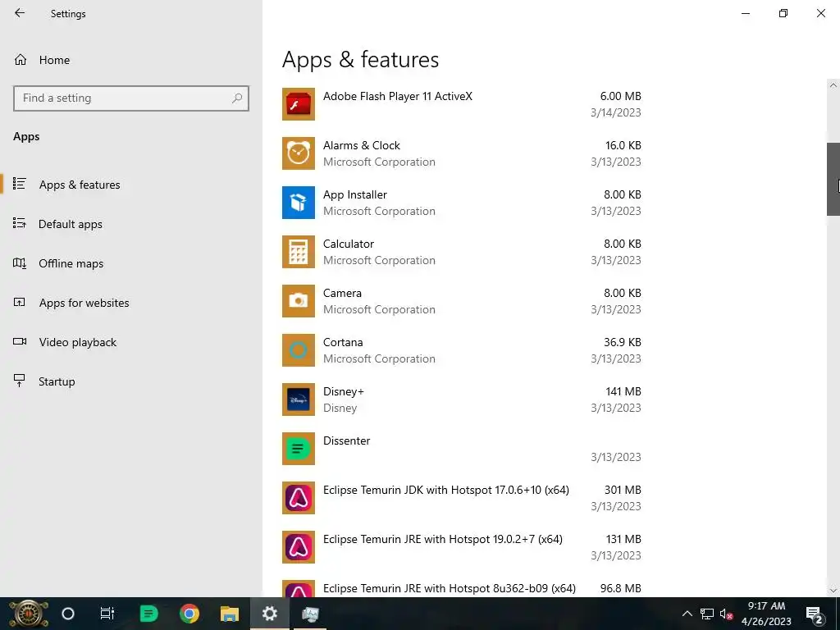
Task: Click the 6.00 MB size value
Action: click(x=620, y=97)
